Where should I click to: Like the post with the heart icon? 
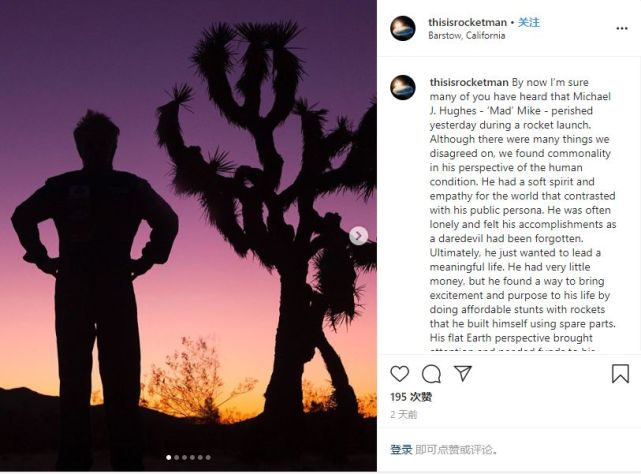click(x=399, y=374)
